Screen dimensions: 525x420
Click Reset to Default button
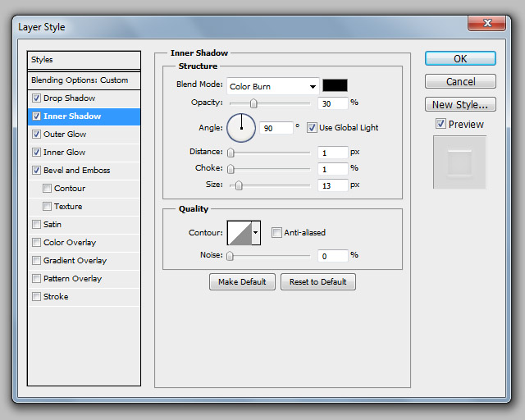click(317, 281)
